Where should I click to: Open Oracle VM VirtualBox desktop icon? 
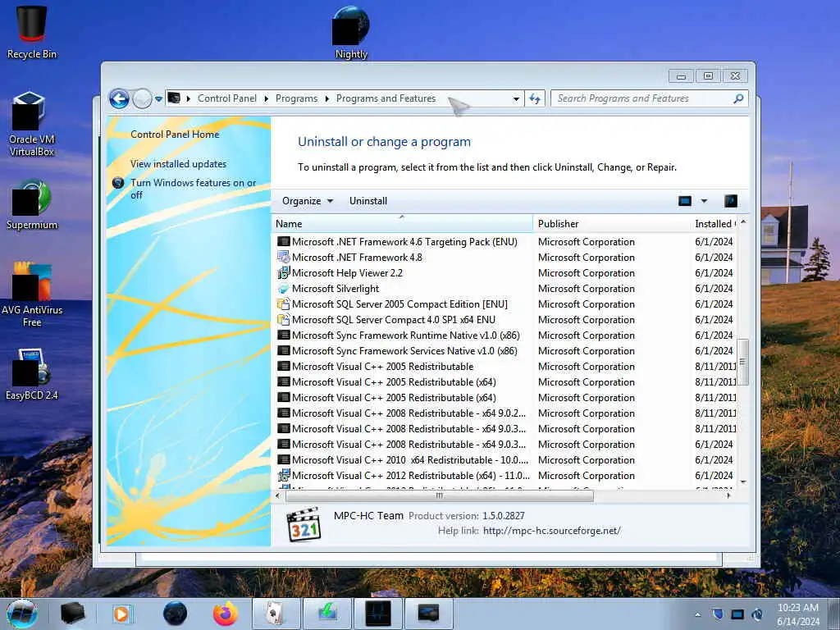[32, 125]
